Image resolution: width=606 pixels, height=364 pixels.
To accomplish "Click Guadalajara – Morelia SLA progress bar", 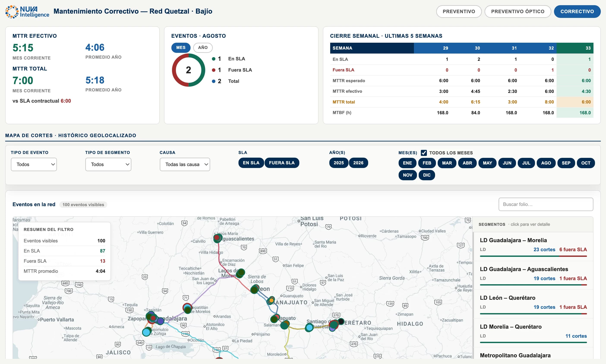I will (533, 256).
